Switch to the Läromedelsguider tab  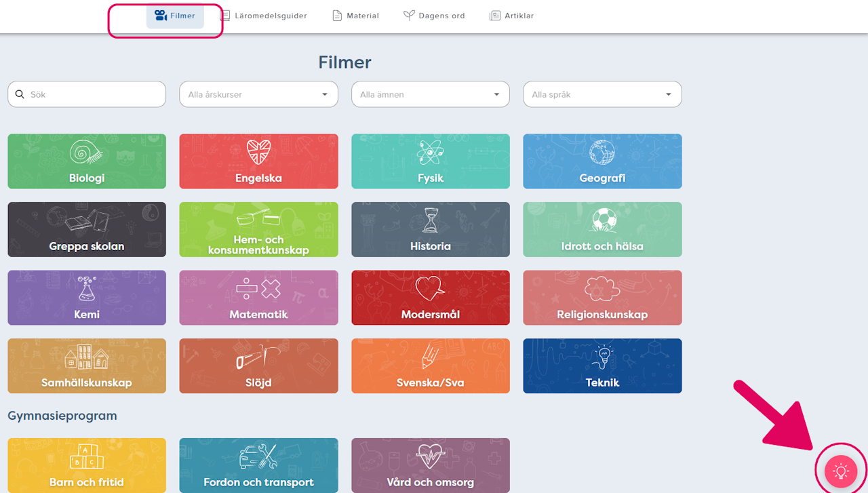(x=263, y=16)
